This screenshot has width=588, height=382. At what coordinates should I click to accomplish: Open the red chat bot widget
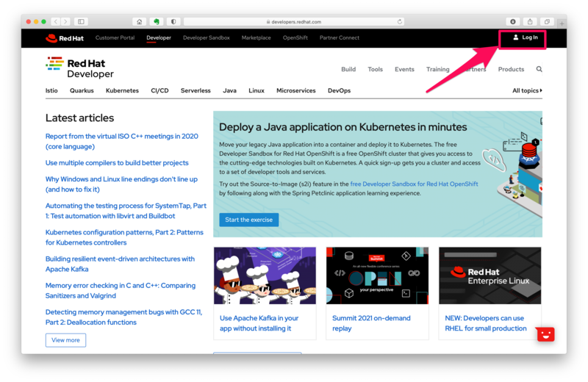[x=545, y=334]
